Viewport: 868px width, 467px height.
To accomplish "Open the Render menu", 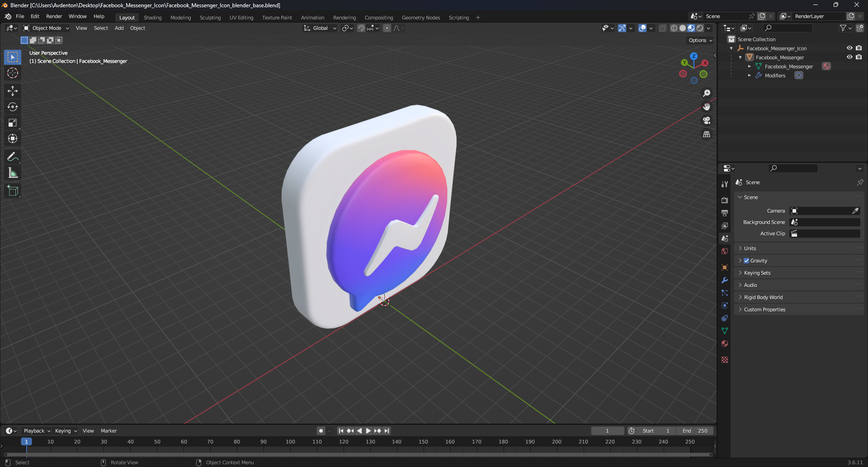I will (x=54, y=16).
